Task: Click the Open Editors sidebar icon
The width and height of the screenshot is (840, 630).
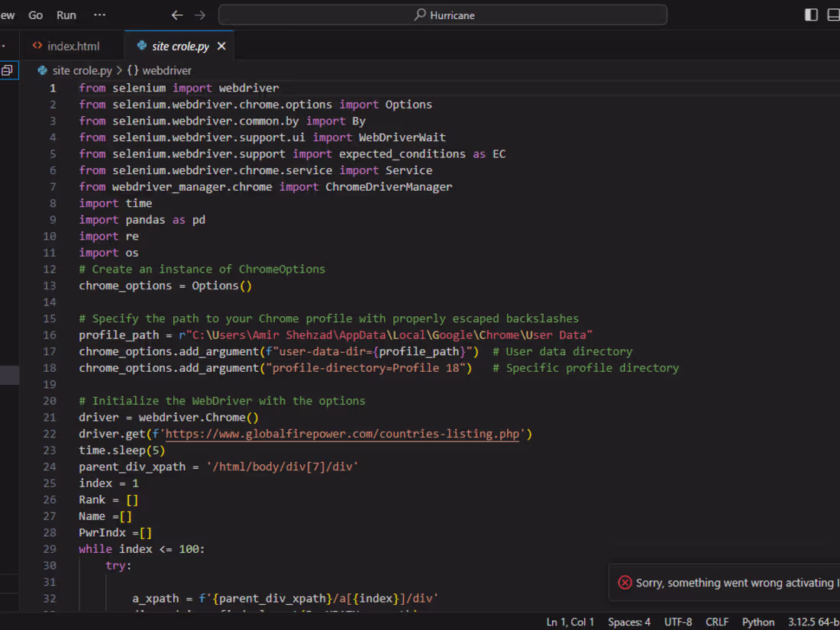Action: (8, 69)
